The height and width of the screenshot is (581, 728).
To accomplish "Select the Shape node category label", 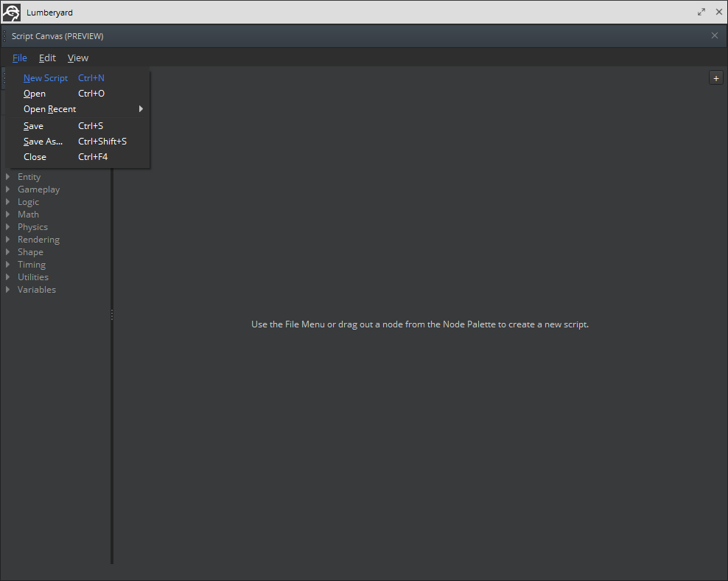I will pyautogui.click(x=30, y=252).
